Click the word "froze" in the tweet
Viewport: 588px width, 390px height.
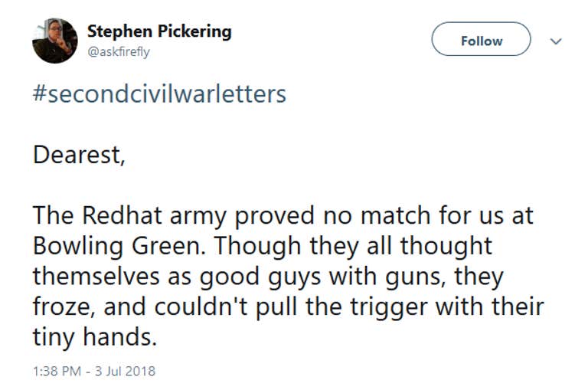[61, 306]
